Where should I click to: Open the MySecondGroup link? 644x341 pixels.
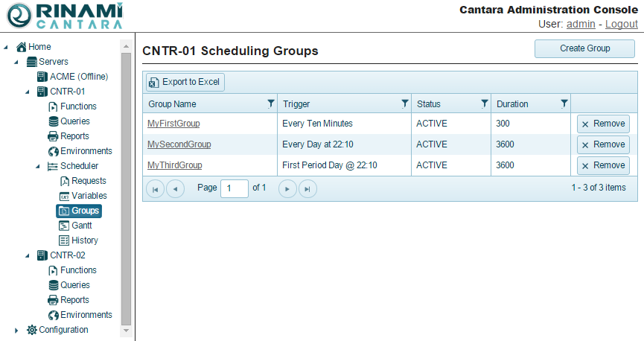179,144
